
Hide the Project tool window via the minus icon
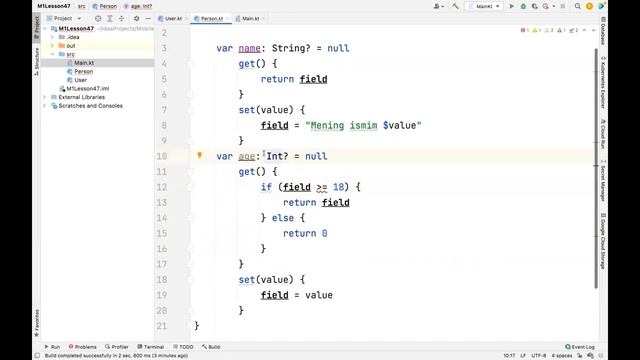(x=148, y=18)
